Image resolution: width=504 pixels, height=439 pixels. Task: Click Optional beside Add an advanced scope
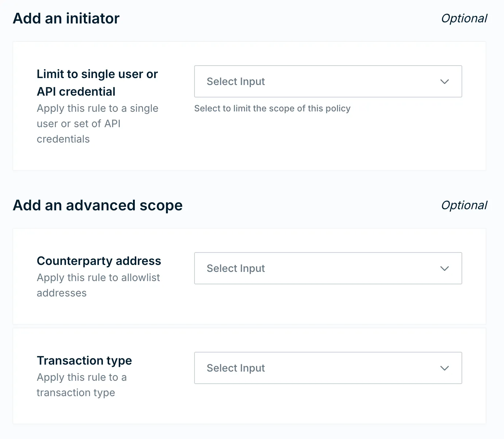click(464, 205)
